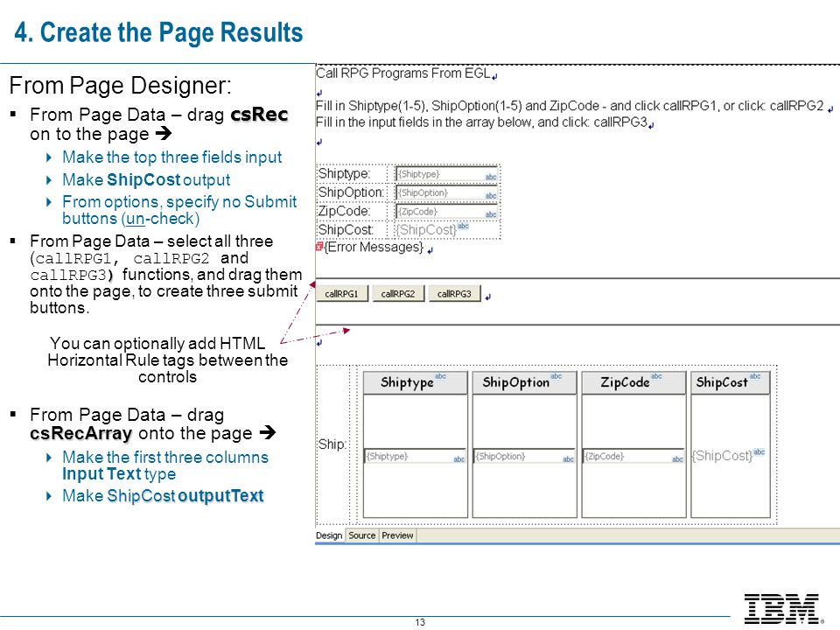Select the ShipOption column header in table
840x630 pixels.
(524, 382)
